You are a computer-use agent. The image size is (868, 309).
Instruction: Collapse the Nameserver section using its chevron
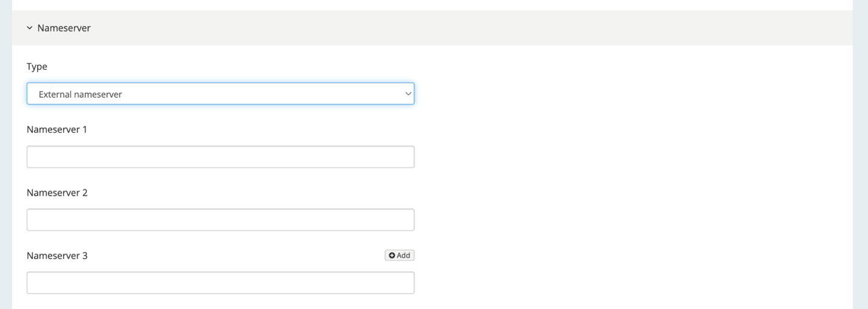coord(29,28)
